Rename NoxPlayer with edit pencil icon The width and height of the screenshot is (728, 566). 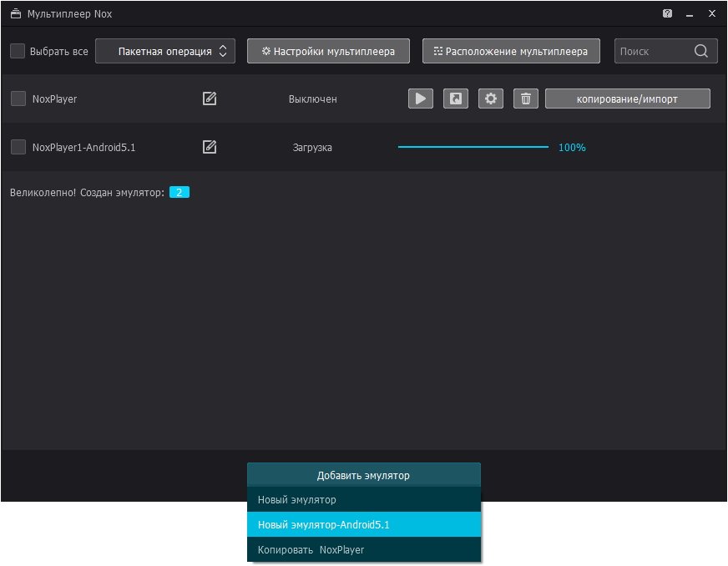point(210,99)
